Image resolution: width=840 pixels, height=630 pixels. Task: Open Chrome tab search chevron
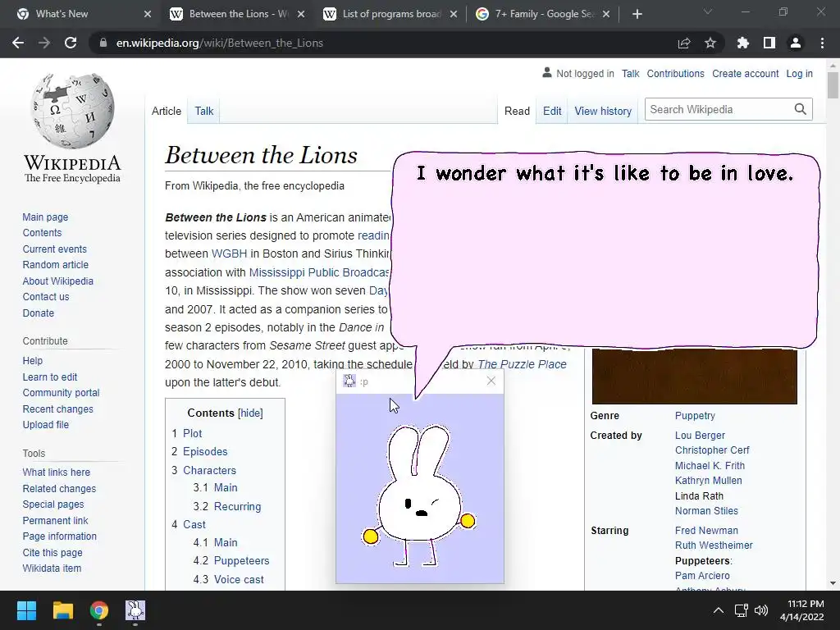coord(708,11)
